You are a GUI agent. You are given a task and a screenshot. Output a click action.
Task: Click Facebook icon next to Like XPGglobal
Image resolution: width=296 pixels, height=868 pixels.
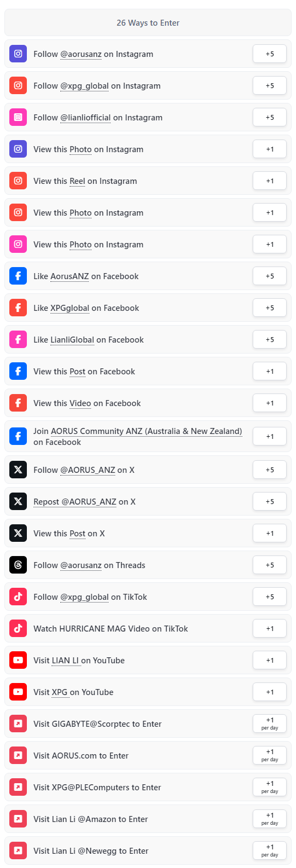point(18,308)
